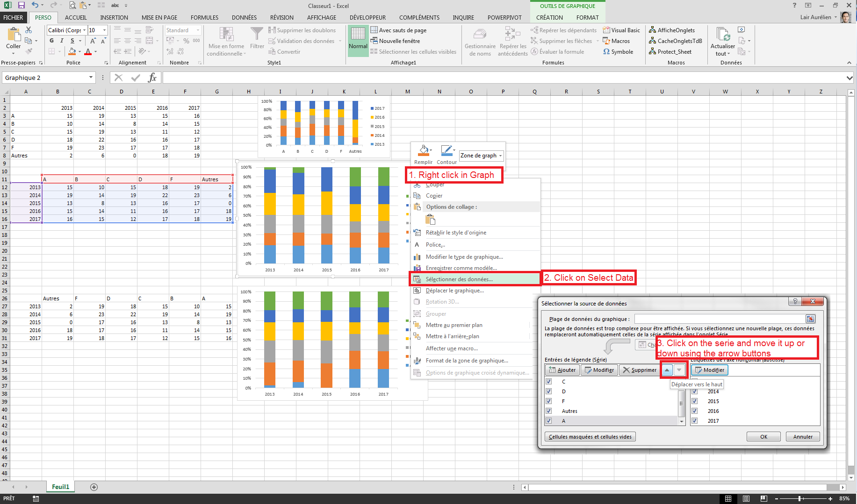Click Repérer les antécédents
The width and height of the screenshot is (857, 504).
tap(512, 41)
